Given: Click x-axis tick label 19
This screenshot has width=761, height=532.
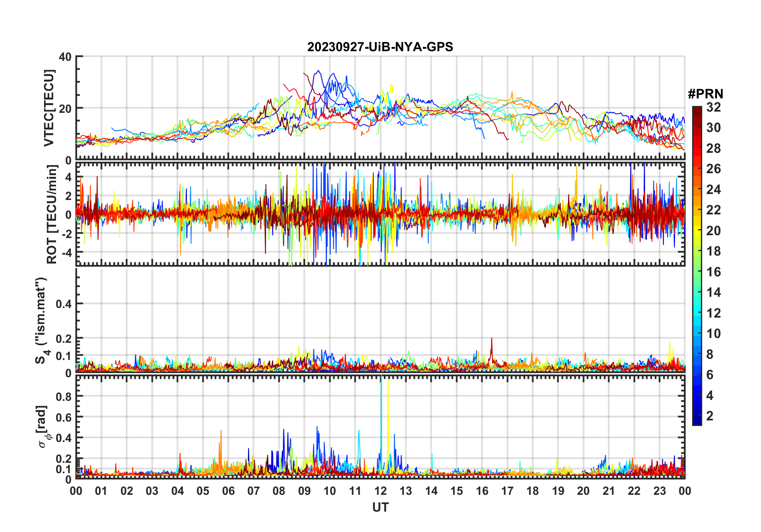Looking at the screenshot, I should [x=558, y=491].
